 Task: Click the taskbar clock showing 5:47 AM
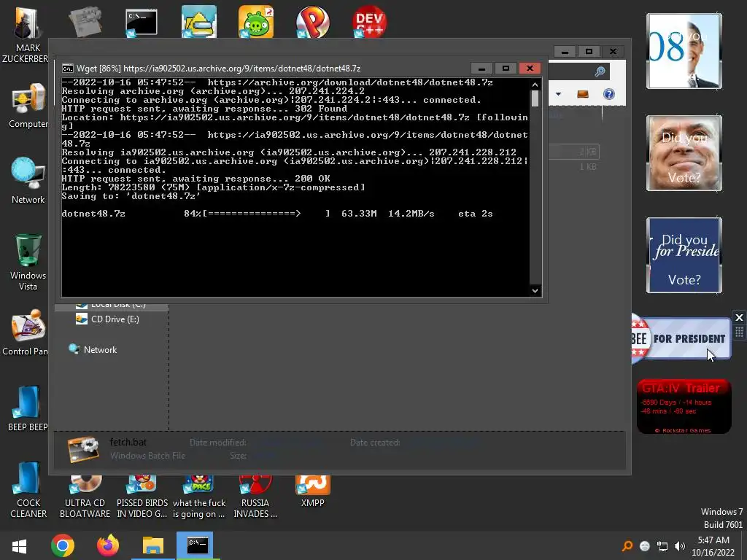click(713, 546)
